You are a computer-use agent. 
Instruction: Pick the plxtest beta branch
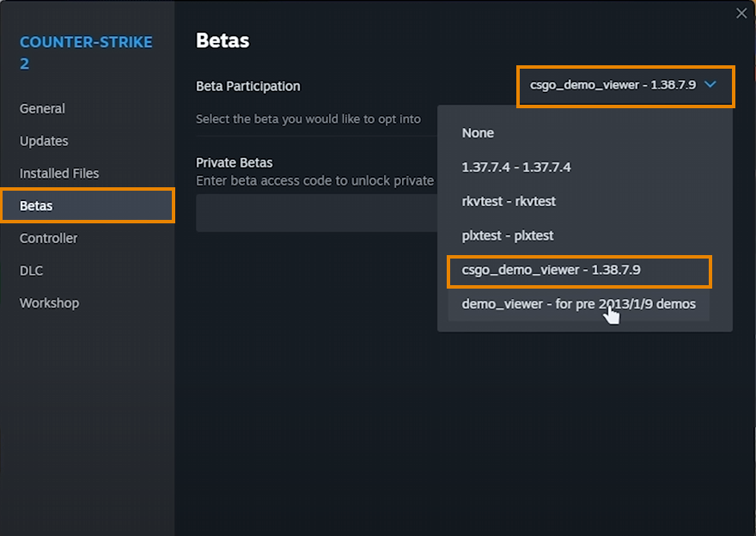coord(578,235)
